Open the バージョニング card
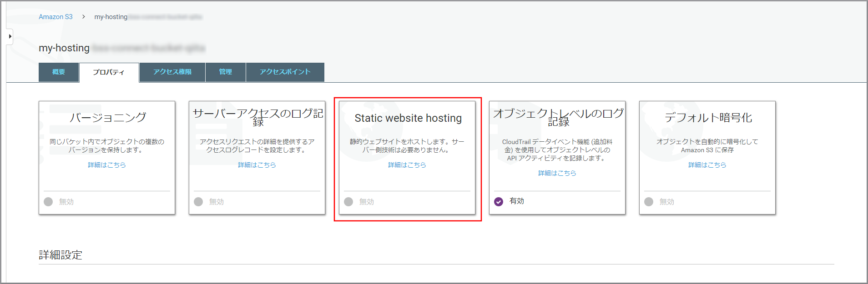The width and height of the screenshot is (868, 284). (x=107, y=158)
